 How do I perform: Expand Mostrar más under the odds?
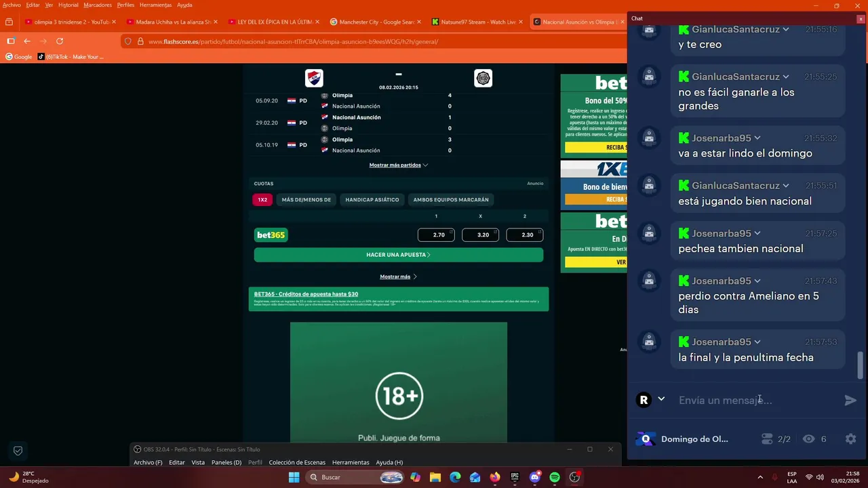(x=399, y=277)
